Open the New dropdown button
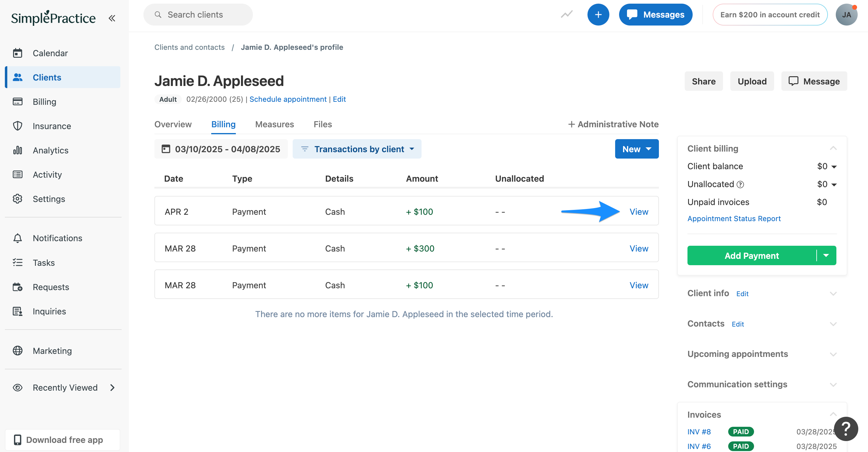 click(636, 149)
